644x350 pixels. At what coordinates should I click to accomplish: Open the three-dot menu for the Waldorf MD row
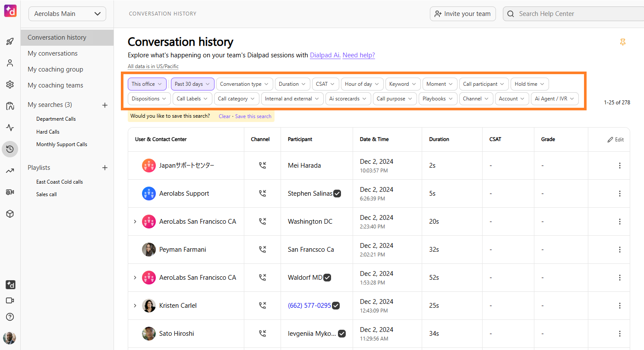click(x=620, y=278)
